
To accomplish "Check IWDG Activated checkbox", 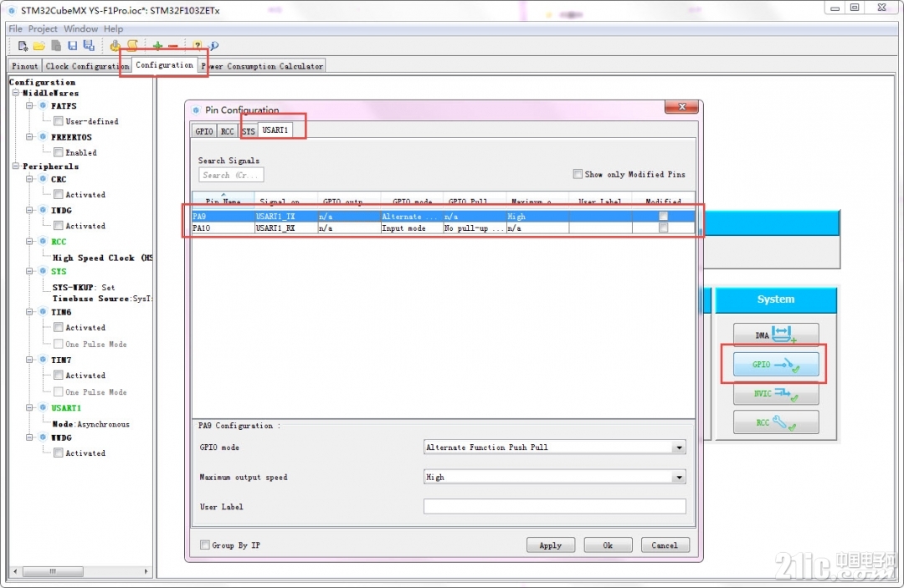I will (x=59, y=226).
